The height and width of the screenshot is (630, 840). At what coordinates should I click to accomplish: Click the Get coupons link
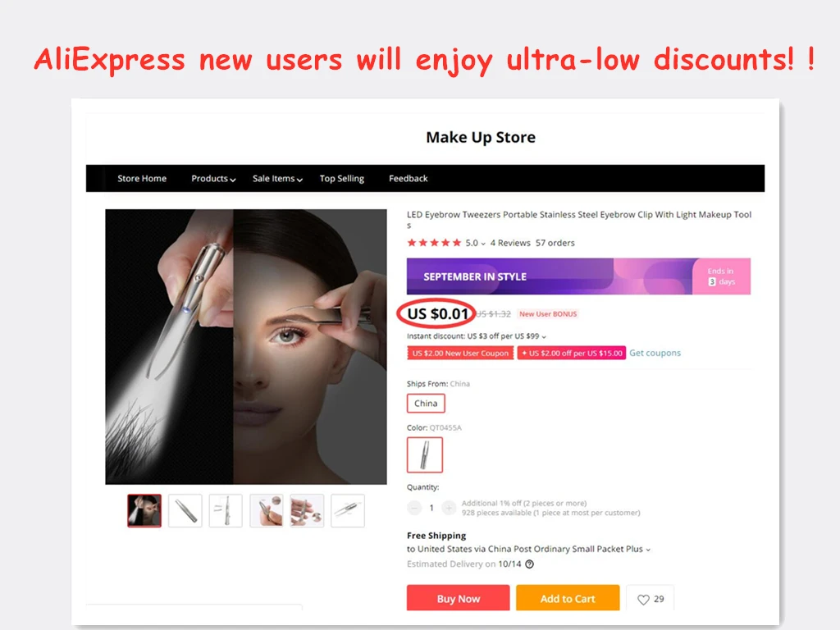[x=655, y=353]
